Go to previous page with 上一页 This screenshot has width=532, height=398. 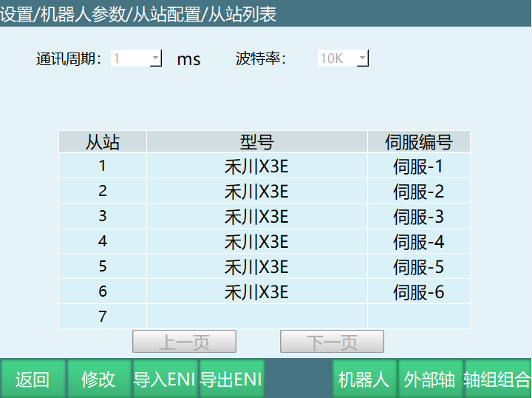click(184, 342)
